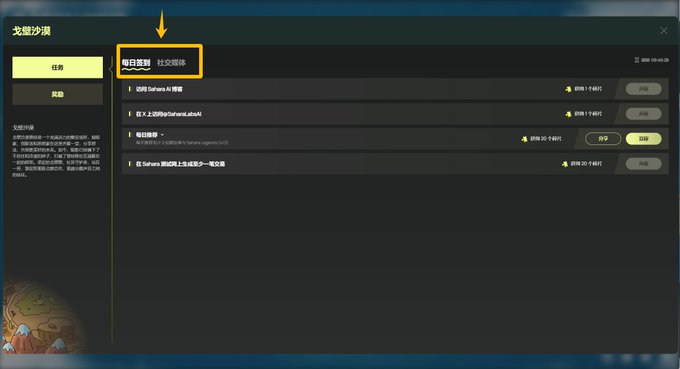Click the 戈壁沙漠 description heading in sidebar
680x369 pixels.
click(23, 127)
